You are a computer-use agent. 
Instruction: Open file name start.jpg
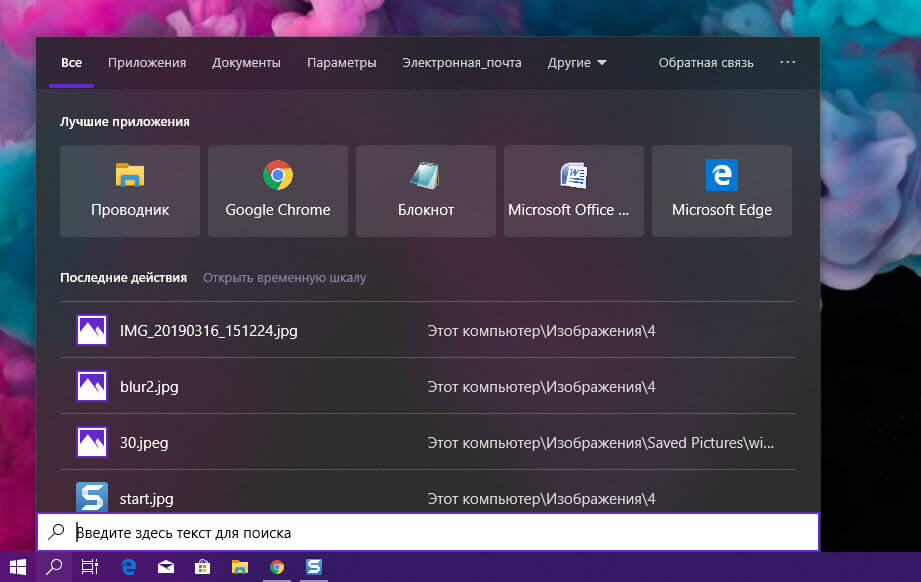pyautogui.click(x=147, y=499)
